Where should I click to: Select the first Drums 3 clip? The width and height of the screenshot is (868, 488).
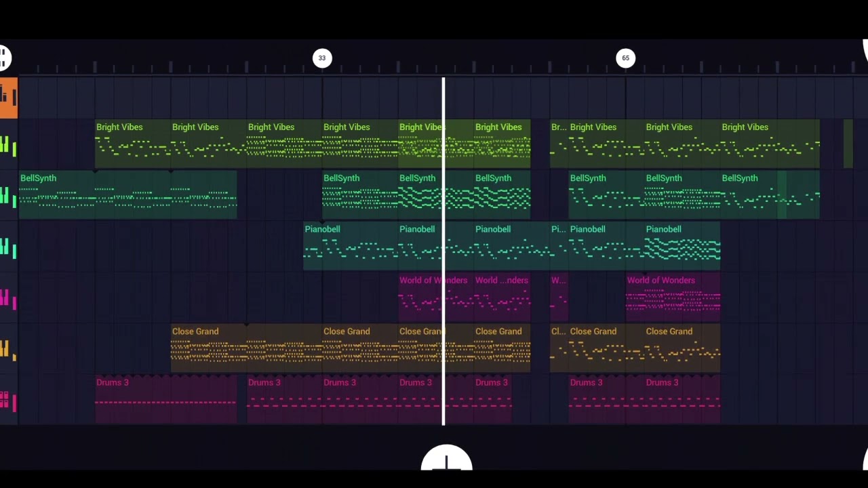166,400
